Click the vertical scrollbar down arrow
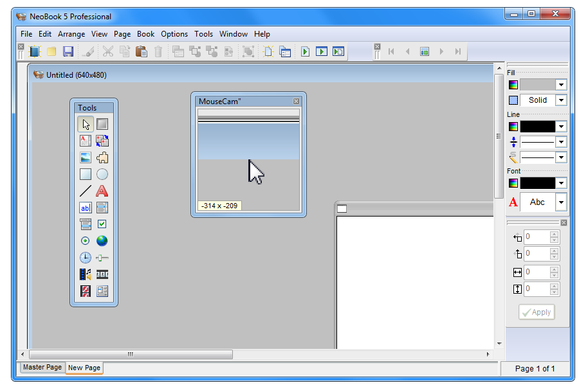588x392 pixels. point(499,343)
